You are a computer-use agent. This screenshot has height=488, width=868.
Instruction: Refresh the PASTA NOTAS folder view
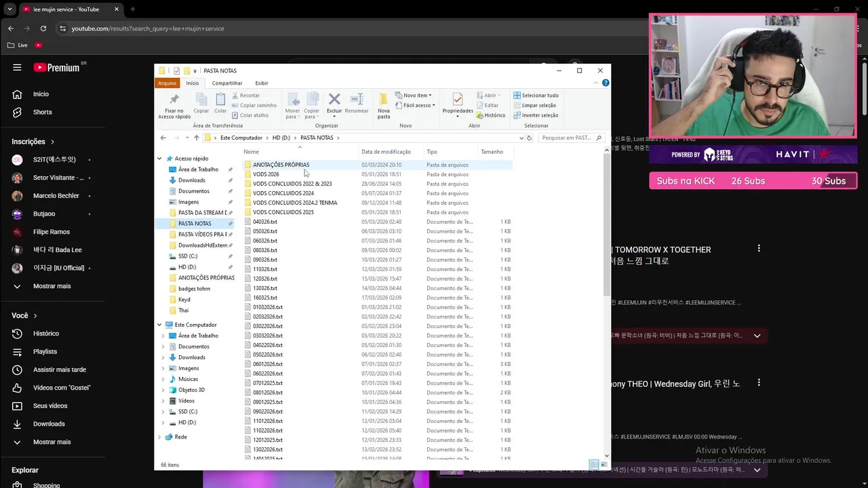click(530, 138)
